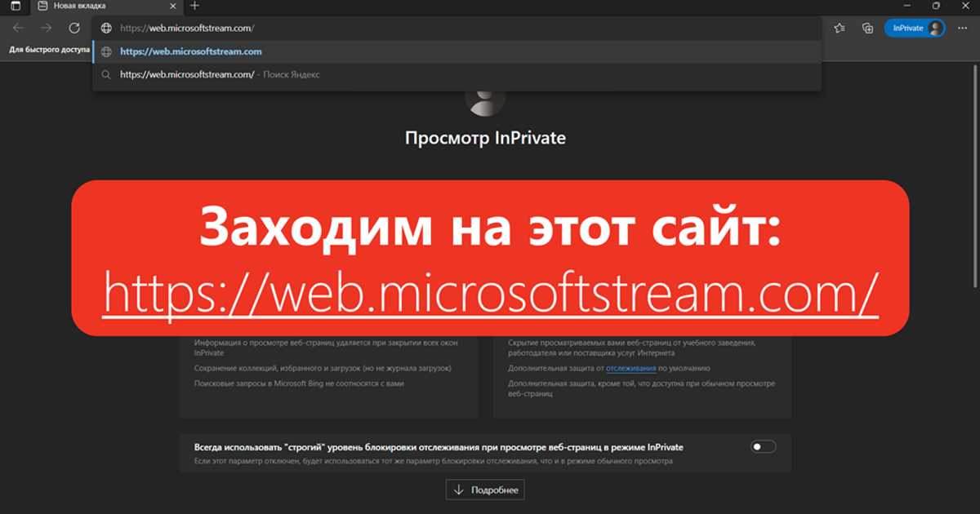Open the Settings and more menu

click(x=962, y=28)
